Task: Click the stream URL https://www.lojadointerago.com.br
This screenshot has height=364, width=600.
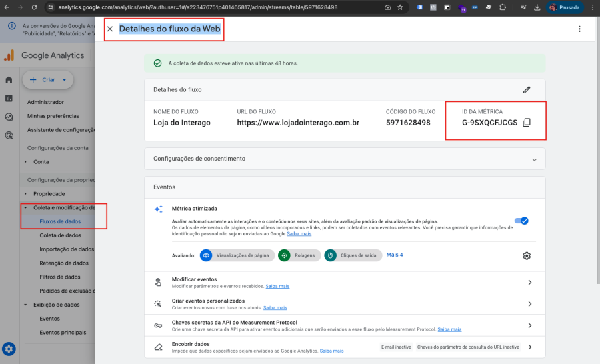Action: click(298, 123)
